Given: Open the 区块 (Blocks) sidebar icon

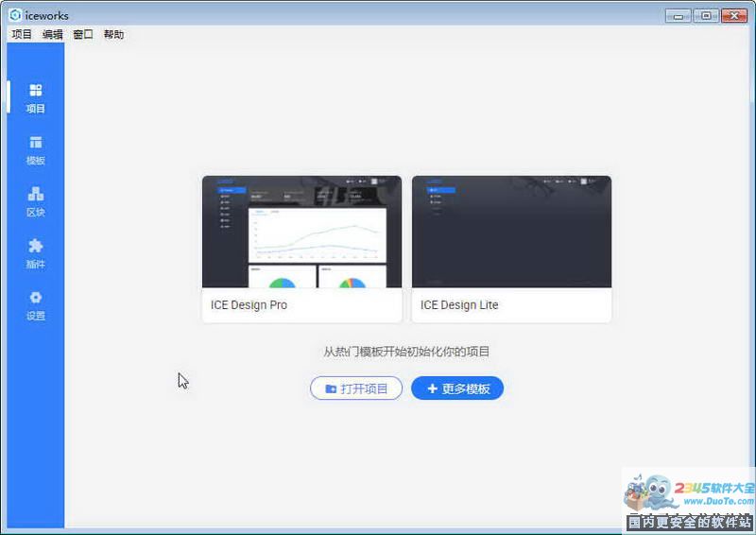Looking at the screenshot, I should (36, 194).
